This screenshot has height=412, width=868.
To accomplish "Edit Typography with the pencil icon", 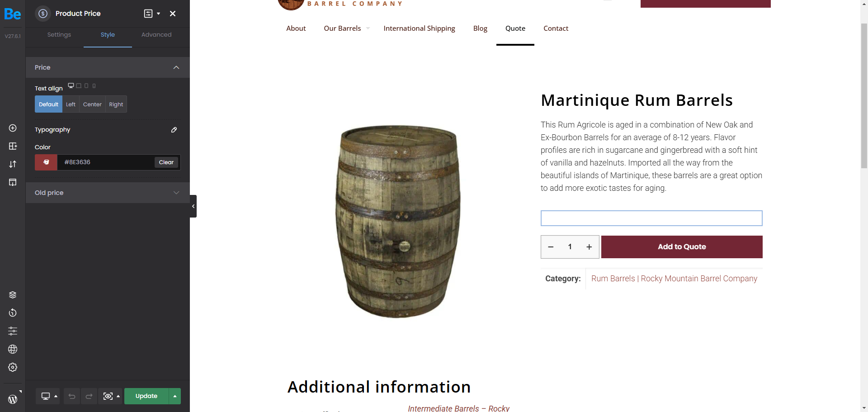I will (x=174, y=130).
